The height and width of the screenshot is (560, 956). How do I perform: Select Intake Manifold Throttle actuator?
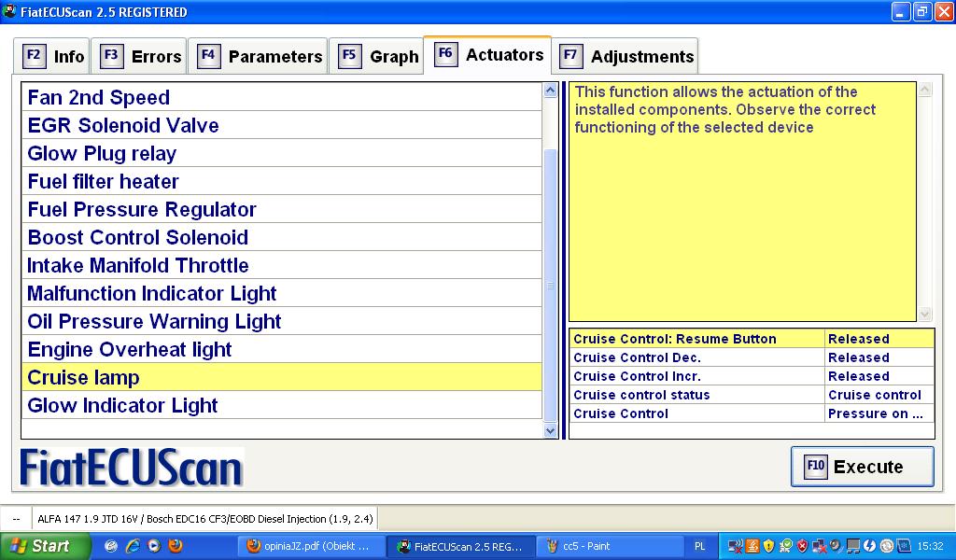pyautogui.click(x=282, y=265)
